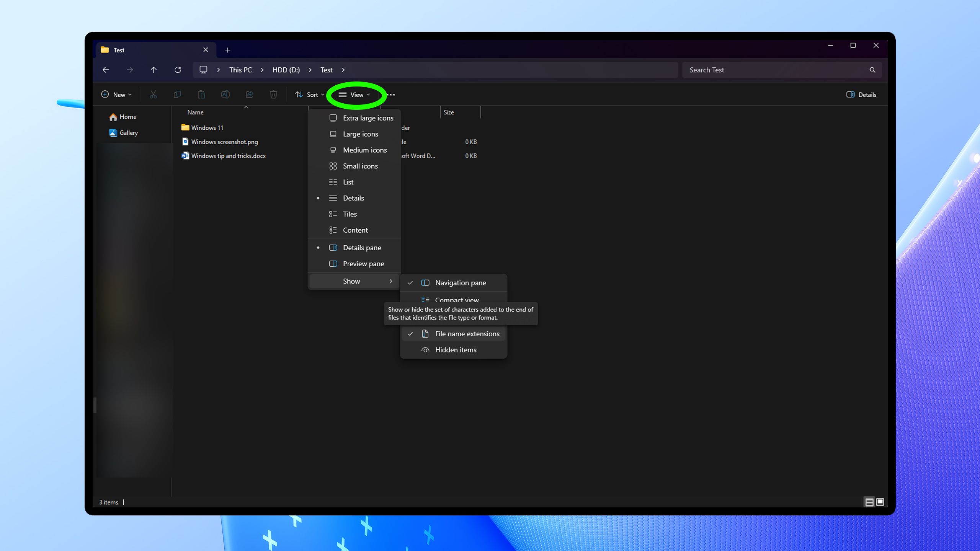
Task: Click the Cut scissors icon
Action: tap(153, 95)
